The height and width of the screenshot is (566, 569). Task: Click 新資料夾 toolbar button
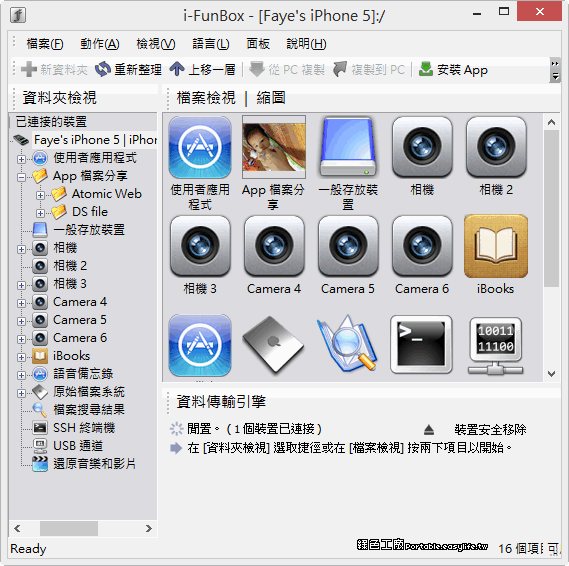54,69
